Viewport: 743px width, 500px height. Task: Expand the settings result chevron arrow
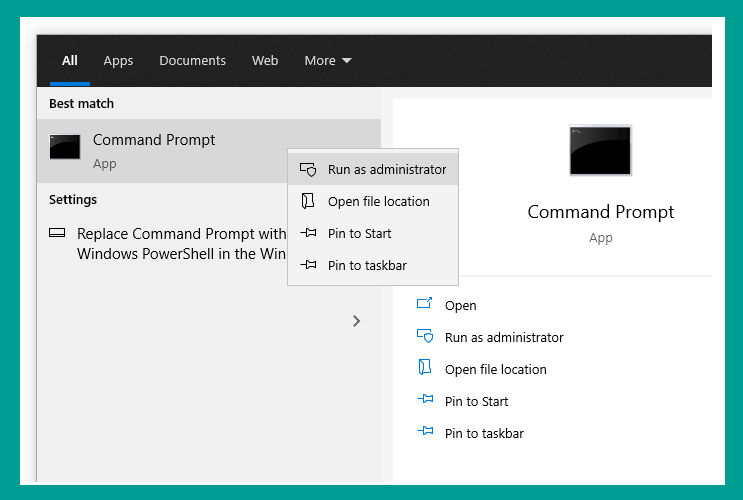tap(356, 321)
